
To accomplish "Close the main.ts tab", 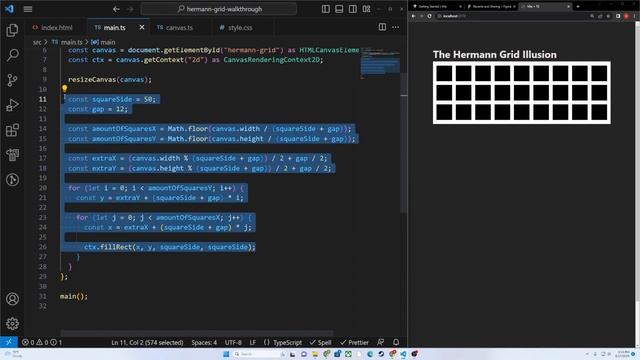I will click(142, 27).
